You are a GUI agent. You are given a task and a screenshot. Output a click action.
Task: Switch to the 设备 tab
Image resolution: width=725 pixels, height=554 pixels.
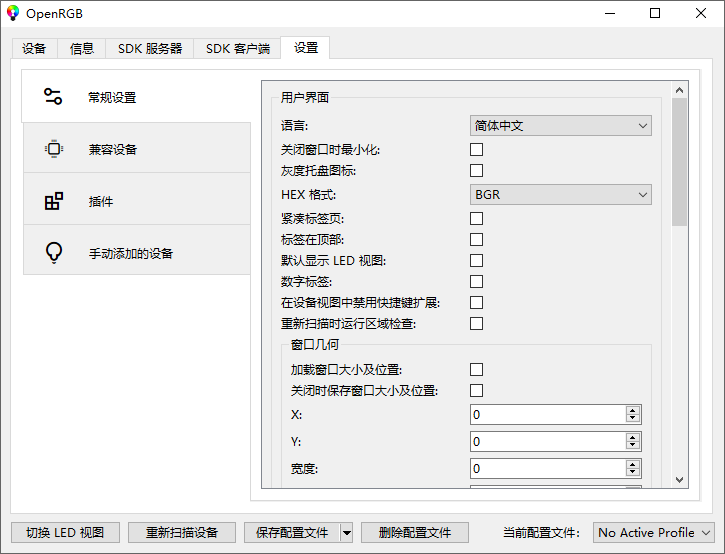pyautogui.click(x=34, y=49)
